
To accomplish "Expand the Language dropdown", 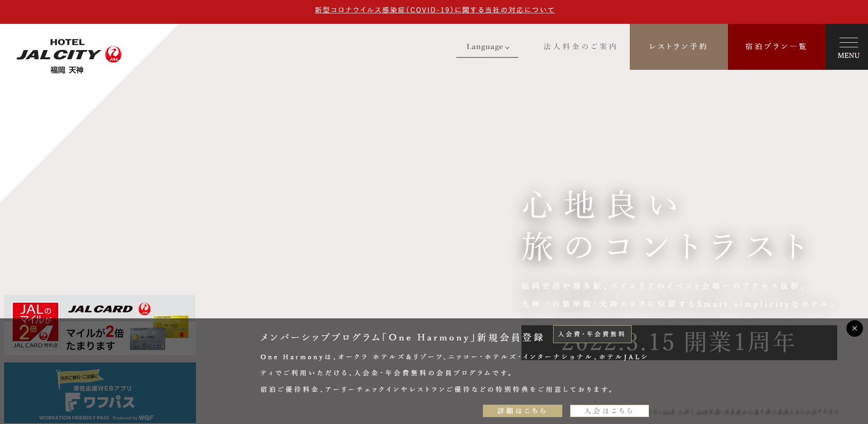I will [487, 47].
